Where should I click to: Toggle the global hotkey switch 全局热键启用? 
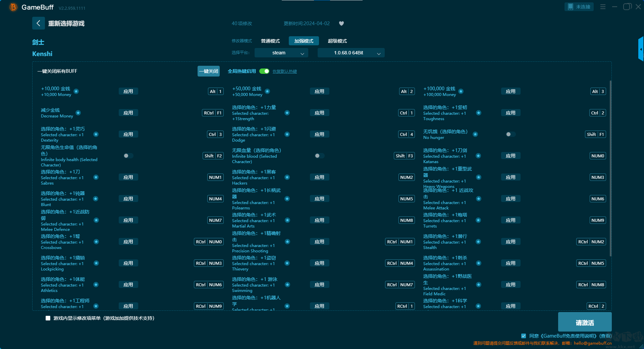(x=264, y=71)
